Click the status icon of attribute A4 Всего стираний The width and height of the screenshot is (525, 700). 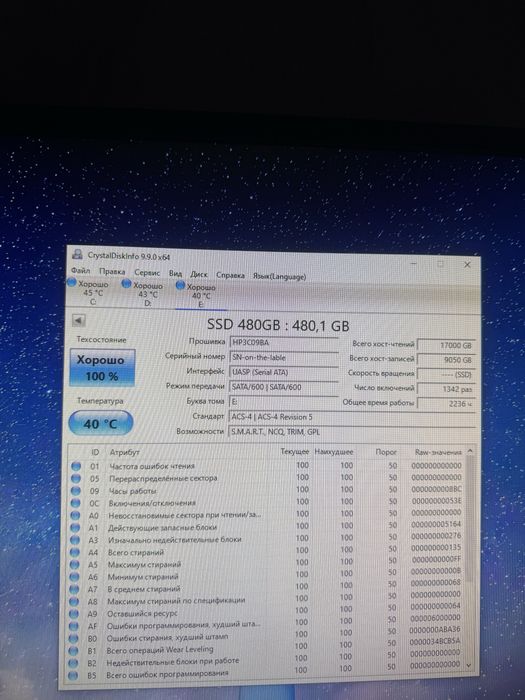75,552
